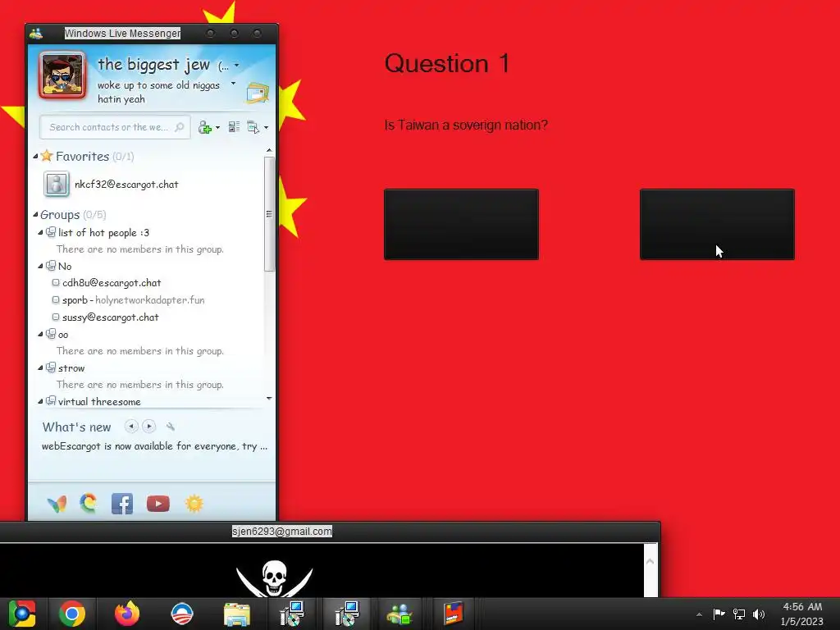Collapse the 'strow' group

41,368
